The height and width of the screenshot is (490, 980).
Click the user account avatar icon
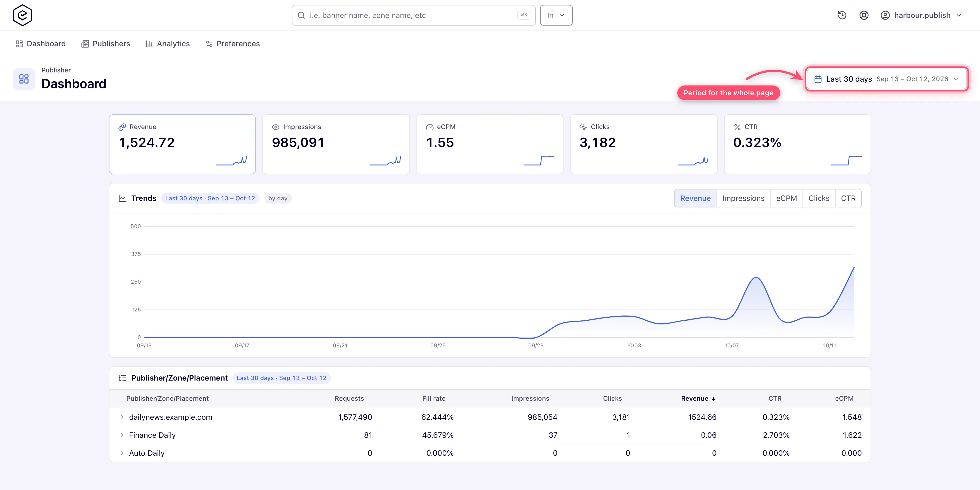(885, 15)
